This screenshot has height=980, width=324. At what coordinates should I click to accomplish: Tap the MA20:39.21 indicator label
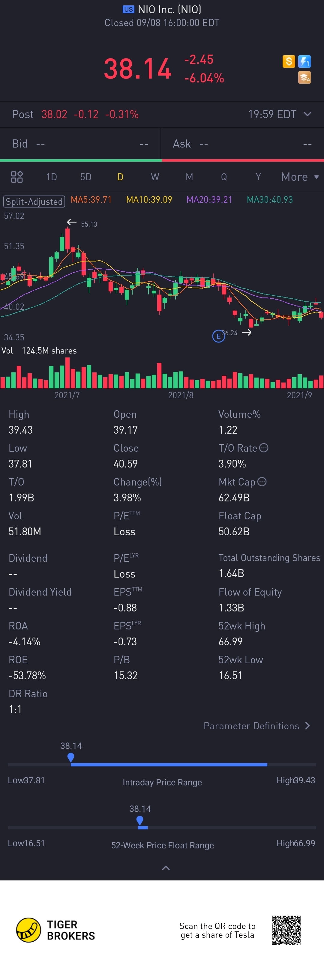click(209, 200)
